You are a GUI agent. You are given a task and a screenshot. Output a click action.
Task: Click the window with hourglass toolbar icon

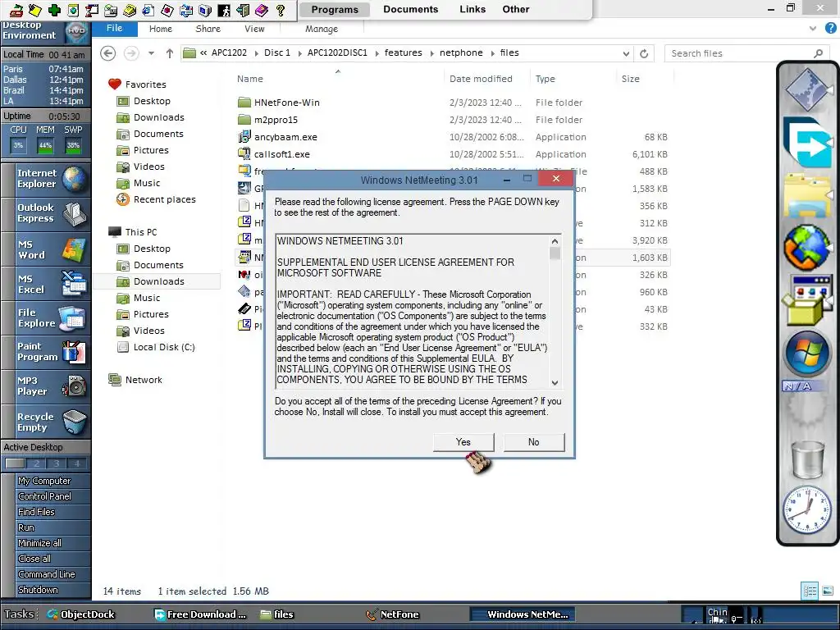[x=92, y=10]
